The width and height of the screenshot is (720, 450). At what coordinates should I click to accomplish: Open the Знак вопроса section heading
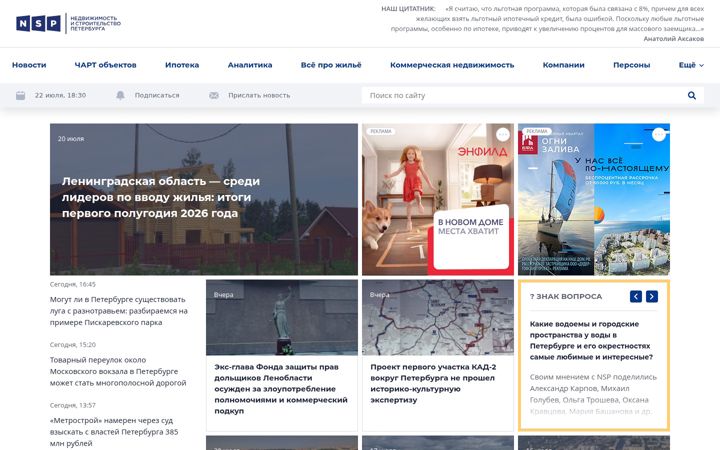[566, 297]
